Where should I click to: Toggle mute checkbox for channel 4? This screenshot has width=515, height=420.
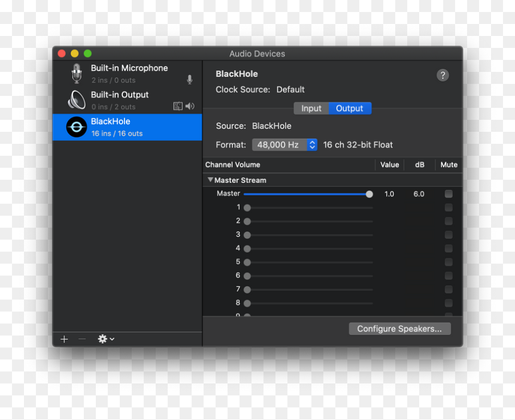[x=449, y=249]
